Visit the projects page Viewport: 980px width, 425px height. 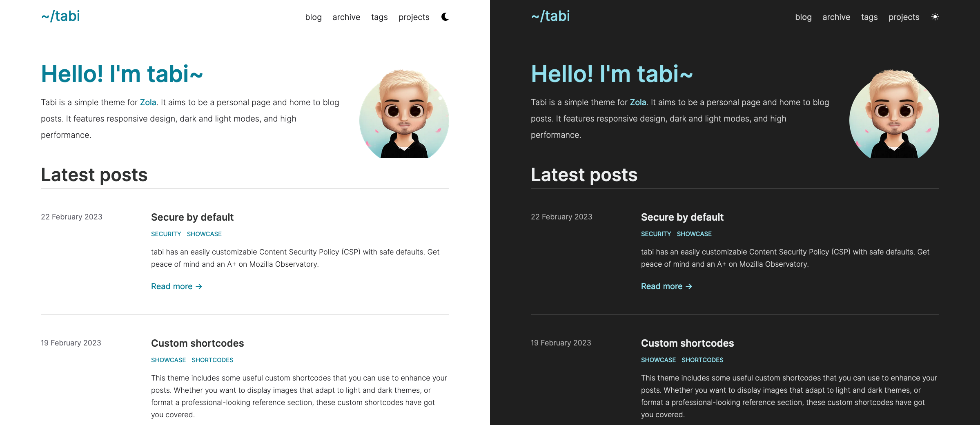(414, 17)
